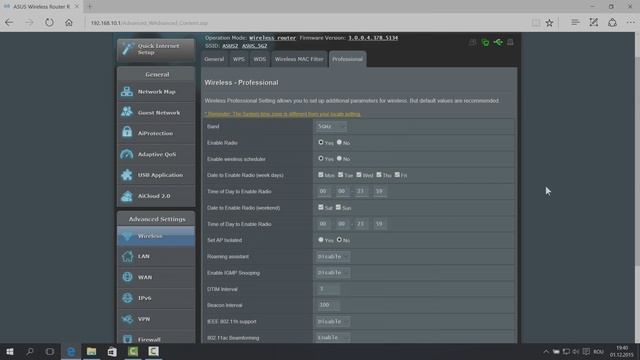Switch to Wireless MAC Filter tab
Image resolution: width=640 pixels, height=360 pixels.
tap(299, 59)
